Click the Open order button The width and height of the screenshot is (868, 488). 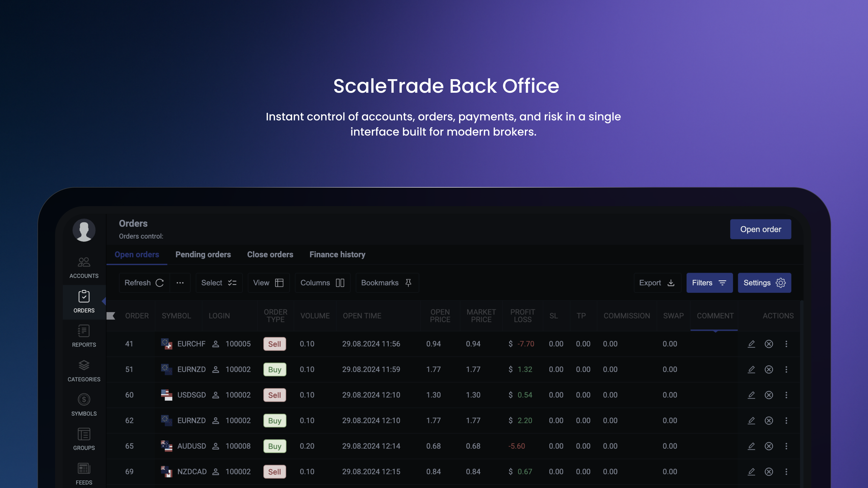(x=761, y=229)
